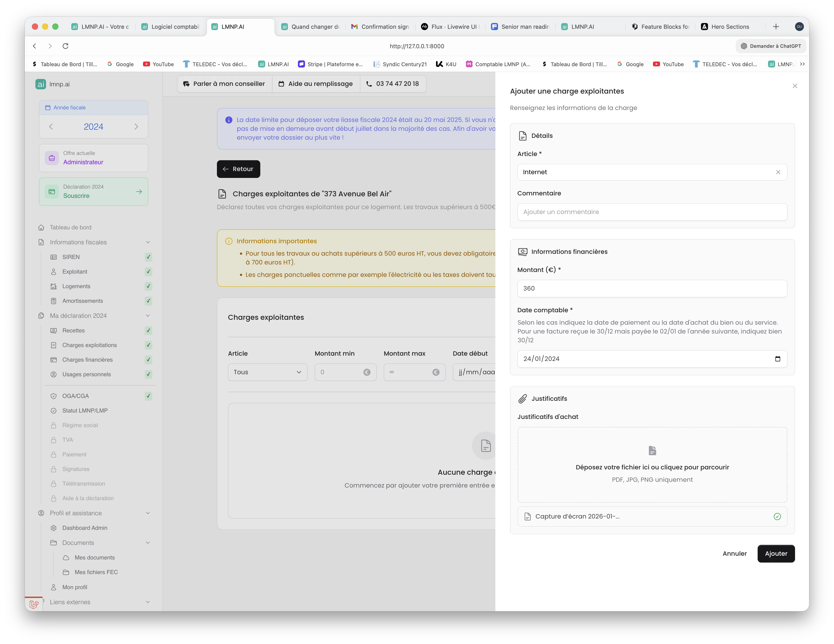The height and width of the screenshot is (644, 834).
Task: Click the SIREN completed checkmark
Action: tap(149, 257)
